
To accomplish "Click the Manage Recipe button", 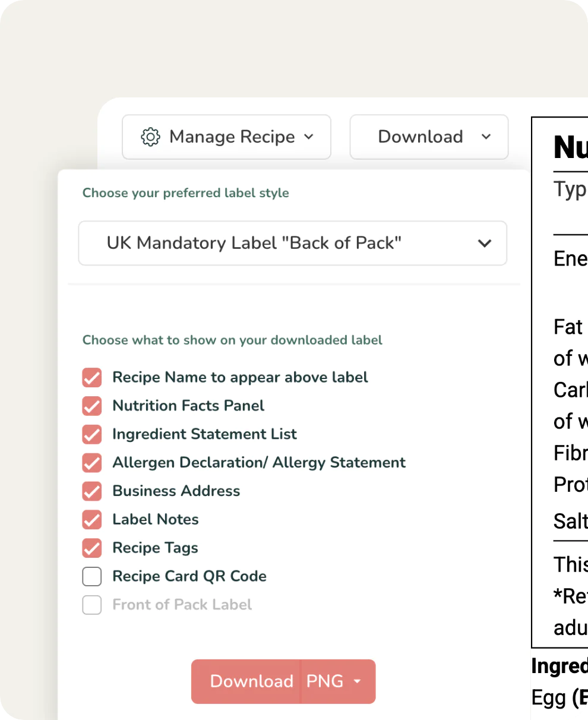I will (x=226, y=137).
